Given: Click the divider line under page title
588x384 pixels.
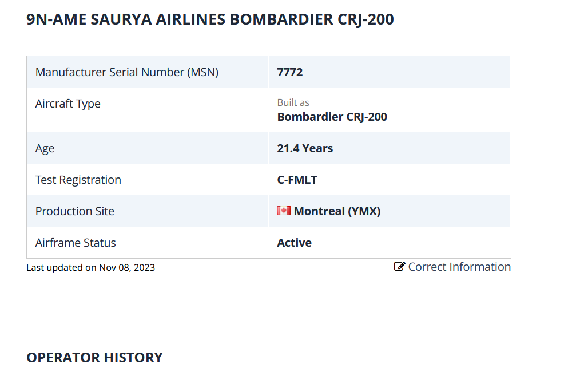Looking at the screenshot, I should 307,38.
